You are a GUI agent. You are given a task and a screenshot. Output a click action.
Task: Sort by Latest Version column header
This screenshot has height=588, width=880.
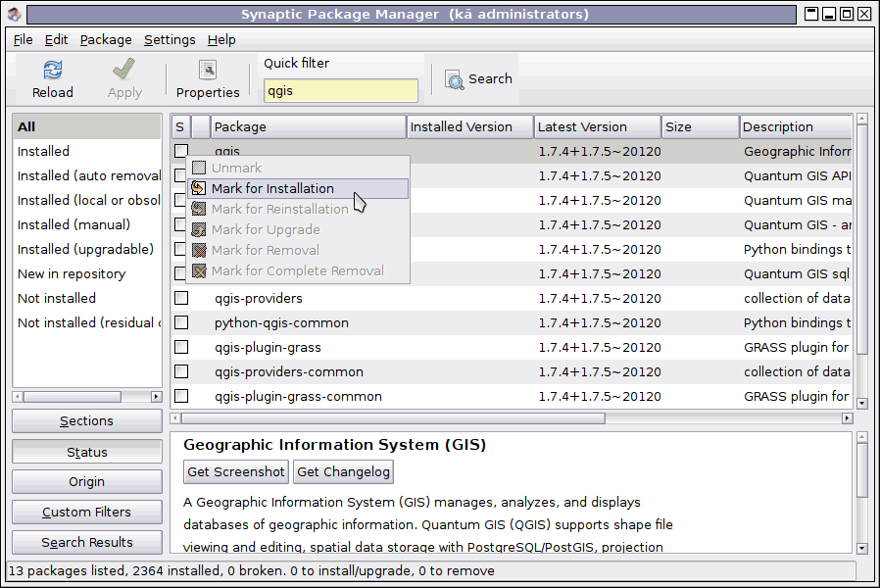coord(597,126)
